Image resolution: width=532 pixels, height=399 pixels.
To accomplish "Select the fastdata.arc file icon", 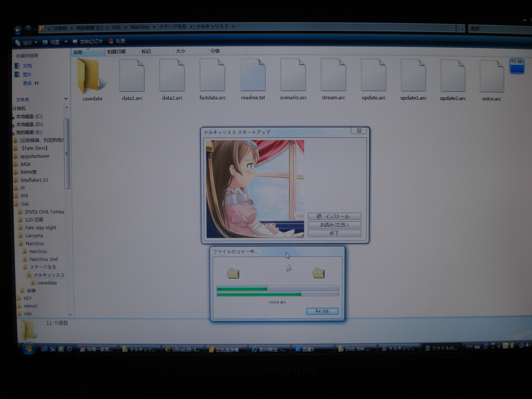I will pyautogui.click(x=212, y=75).
